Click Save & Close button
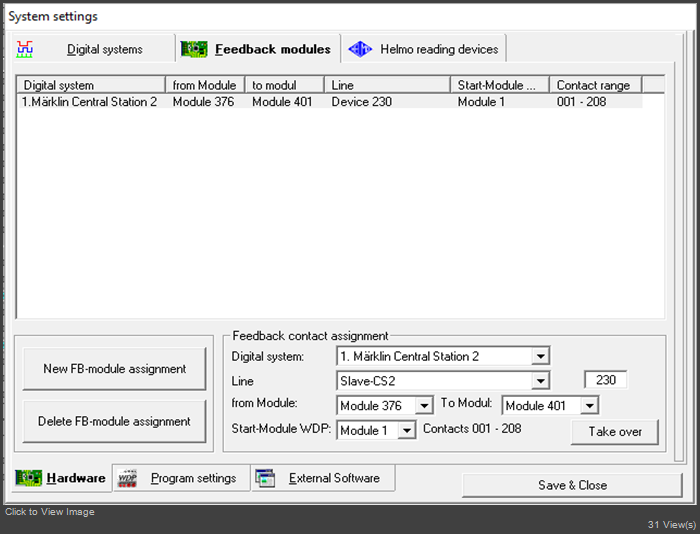Viewport: 700px width, 534px height. 572,485
